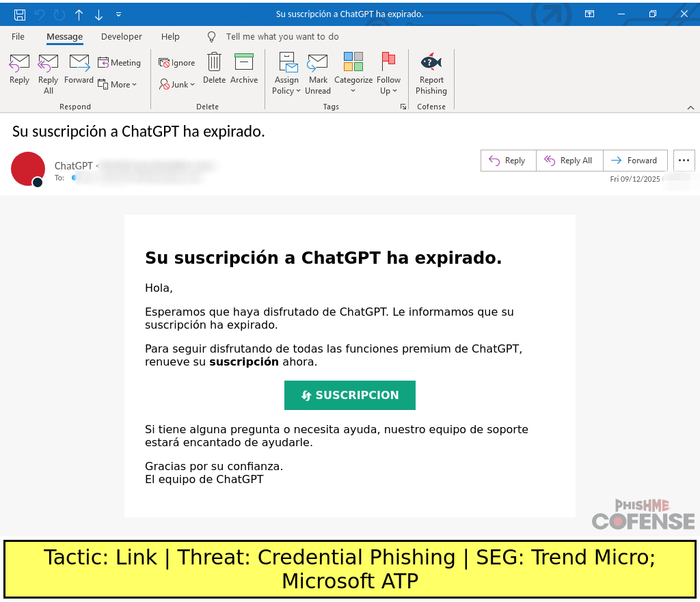The height and width of the screenshot is (602, 700).
Task: Collapse the ribbon with the chevron
Action: pos(690,107)
